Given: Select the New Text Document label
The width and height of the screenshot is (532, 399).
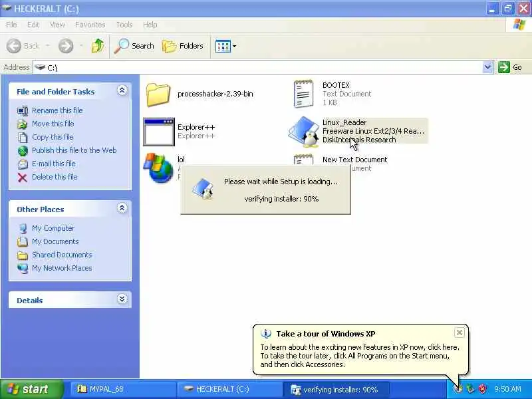Looking at the screenshot, I should click(x=354, y=160).
